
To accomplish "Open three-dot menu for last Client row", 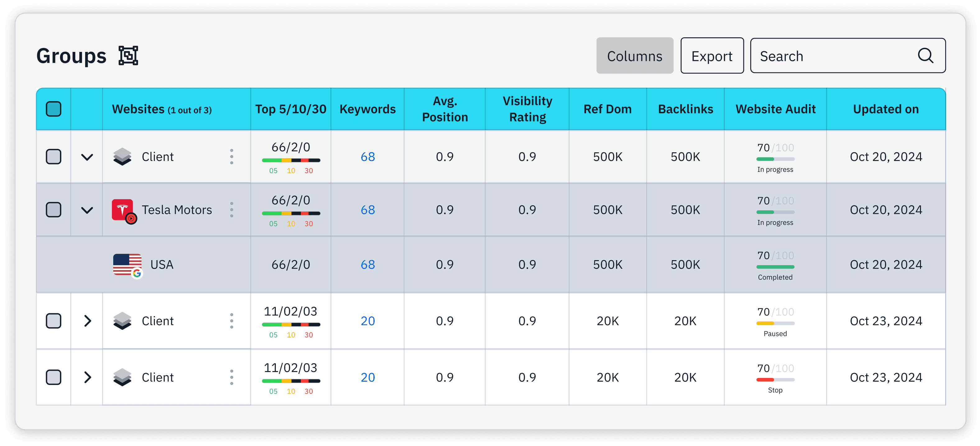I will click(231, 377).
